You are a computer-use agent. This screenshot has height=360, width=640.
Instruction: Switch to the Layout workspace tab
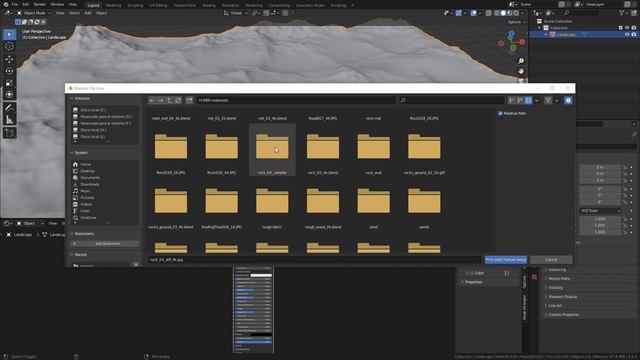[93, 5]
